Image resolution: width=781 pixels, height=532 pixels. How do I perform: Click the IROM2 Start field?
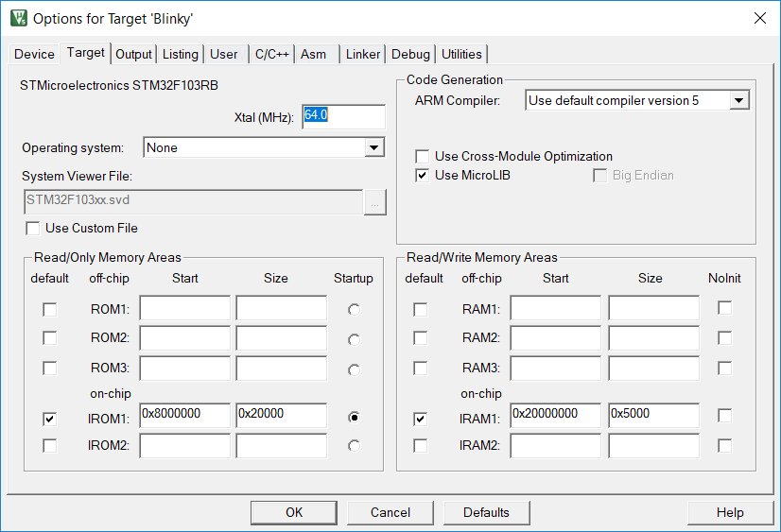(x=184, y=445)
